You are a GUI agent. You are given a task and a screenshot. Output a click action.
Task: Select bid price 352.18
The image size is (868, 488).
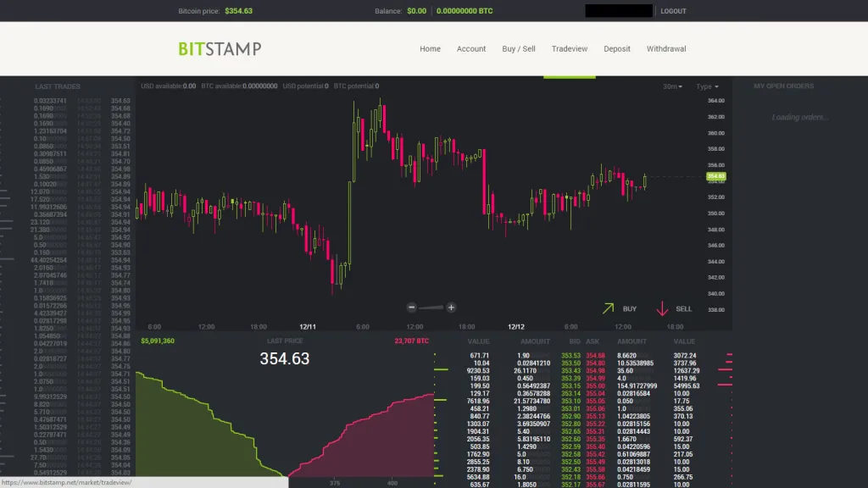(x=570, y=477)
